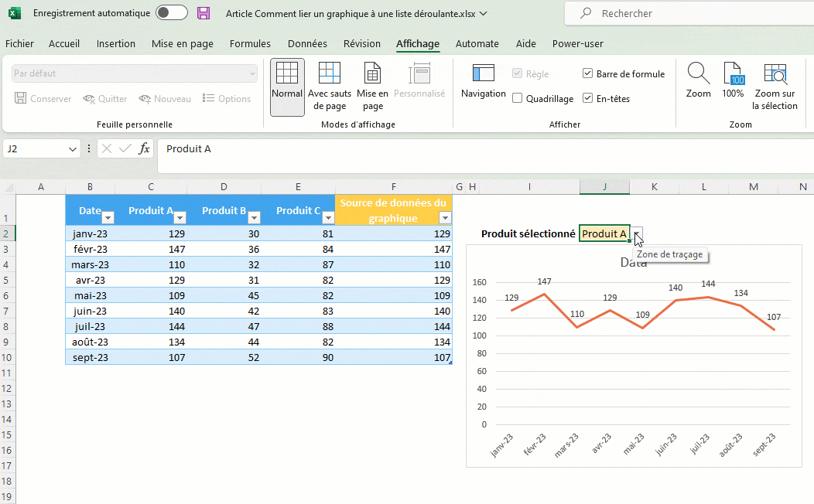Viewport: 814px width, 504px height.
Task: Expand the Name Box dropdown arrow
Action: coord(73,148)
